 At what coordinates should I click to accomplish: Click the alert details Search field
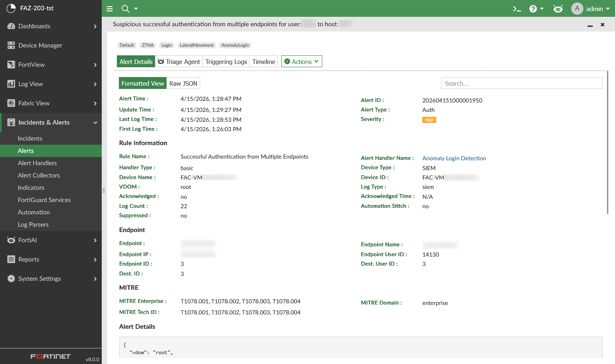click(522, 83)
